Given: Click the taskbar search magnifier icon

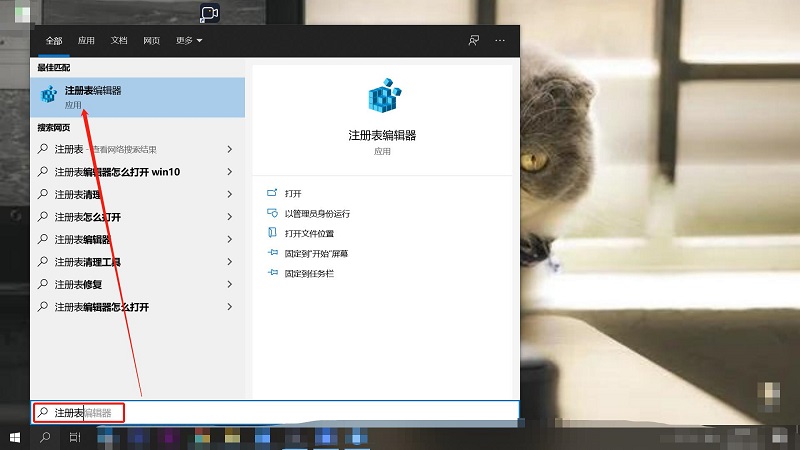Looking at the screenshot, I should 45,438.
